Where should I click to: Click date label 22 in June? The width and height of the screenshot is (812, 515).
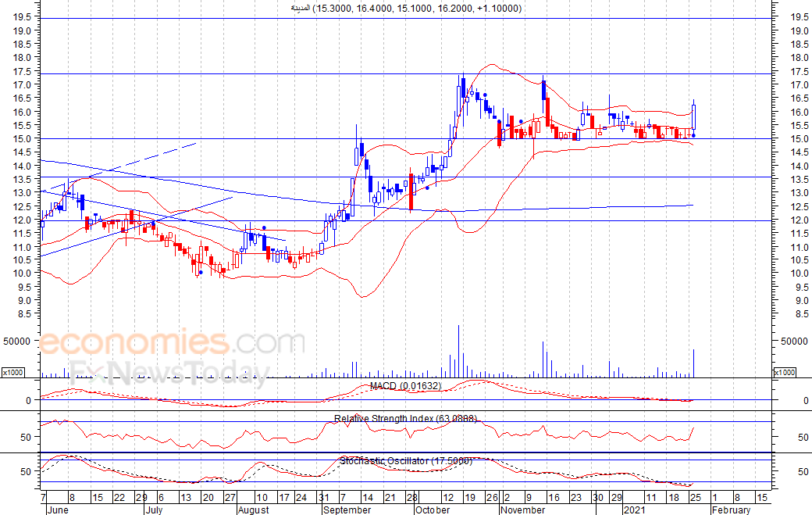pos(119,498)
